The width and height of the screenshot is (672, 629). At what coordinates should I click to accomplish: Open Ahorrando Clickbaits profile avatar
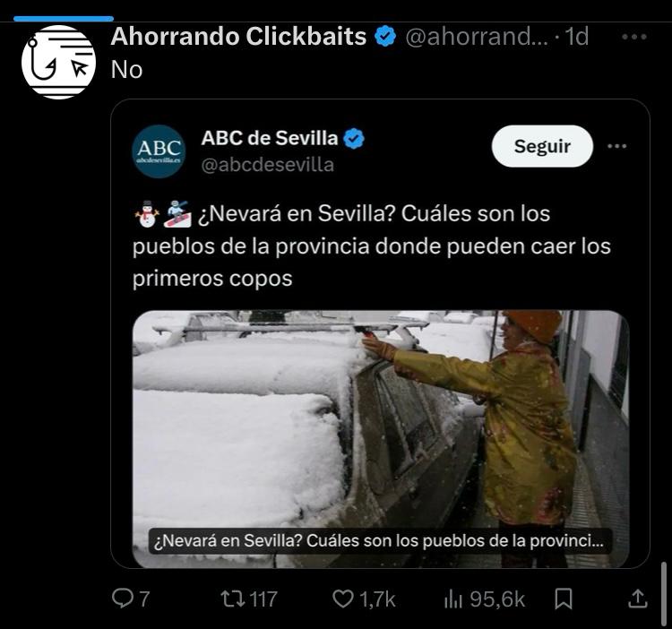pyautogui.click(x=58, y=62)
